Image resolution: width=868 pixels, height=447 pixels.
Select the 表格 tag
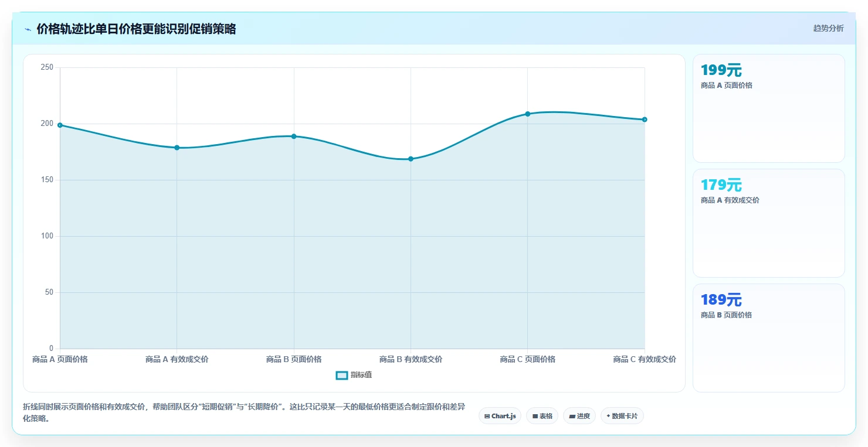(542, 416)
